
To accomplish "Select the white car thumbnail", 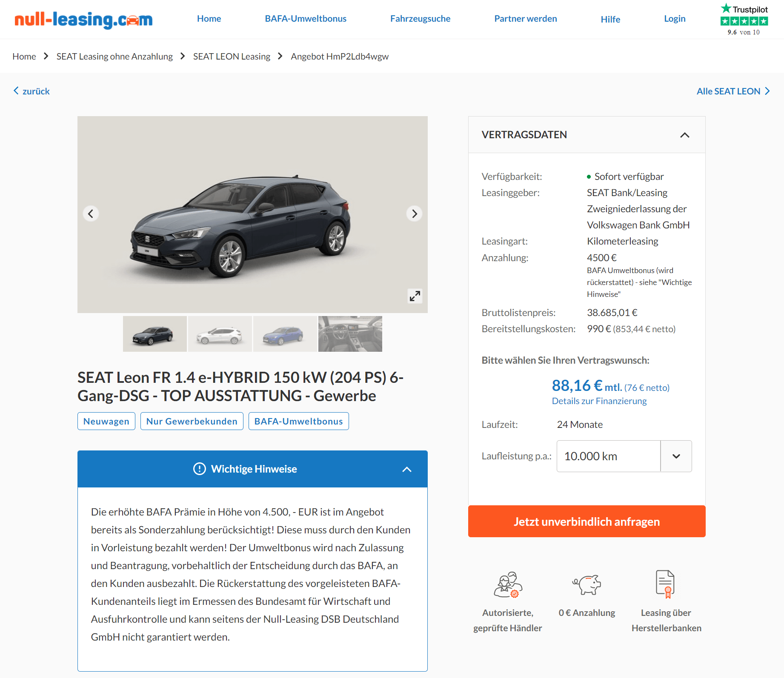I will pos(220,334).
